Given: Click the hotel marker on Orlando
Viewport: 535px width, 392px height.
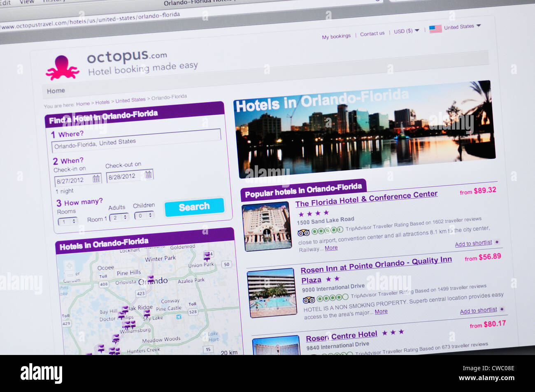Looking at the screenshot, I should pyautogui.click(x=151, y=279).
